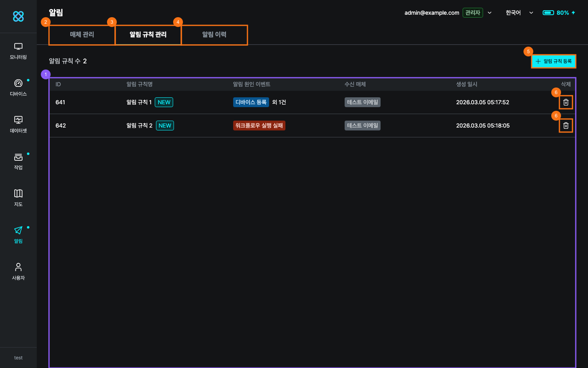
Task: Open the 데이터셋 dataset sidebar icon
Action: click(x=18, y=124)
